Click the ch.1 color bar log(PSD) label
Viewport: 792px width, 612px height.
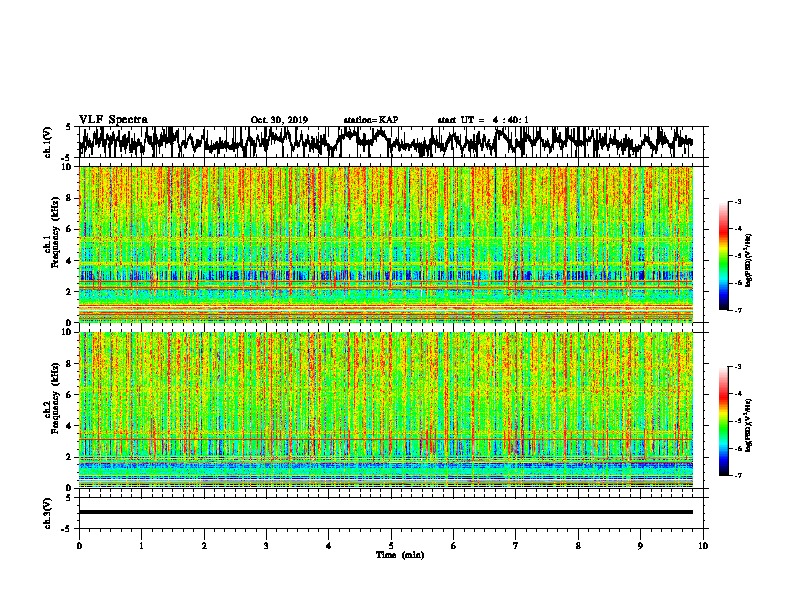pyautogui.click(x=748, y=261)
